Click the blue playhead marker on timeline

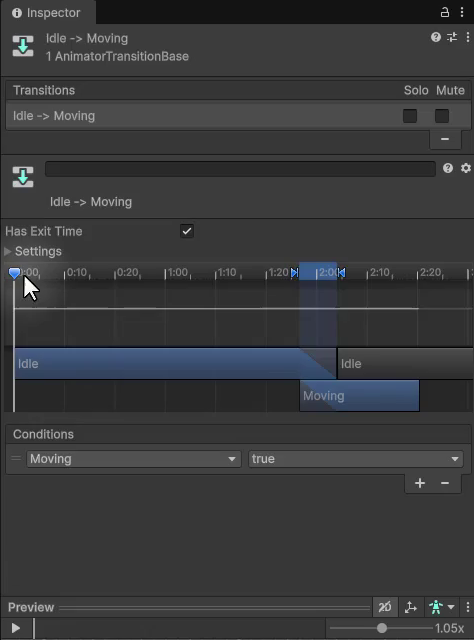click(x=15, y=273)
